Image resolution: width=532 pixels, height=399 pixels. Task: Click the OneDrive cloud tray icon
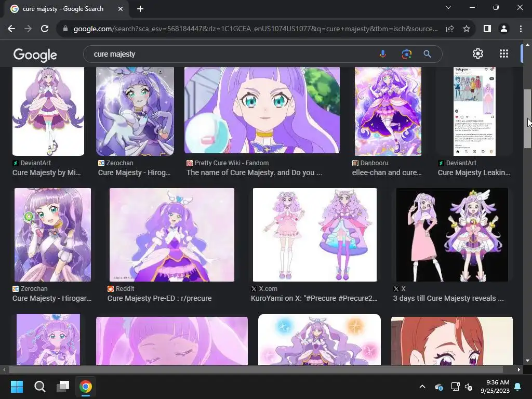click(x=438, y=387)
